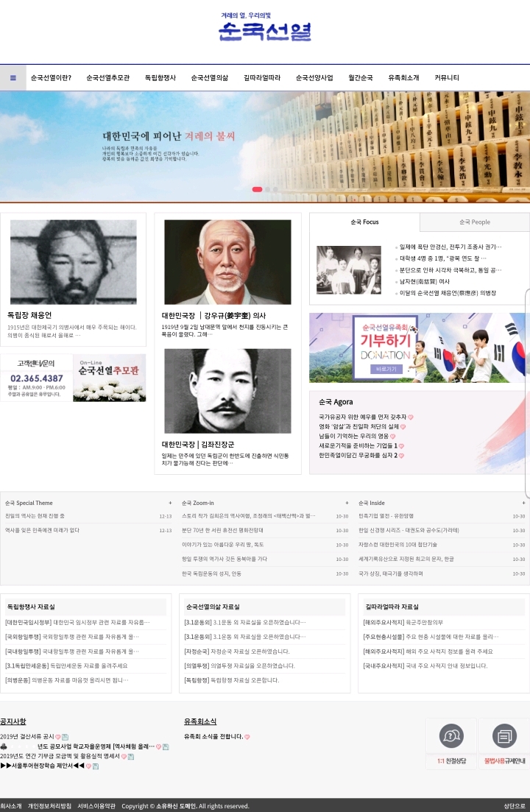Open article 이달의 순국선열 채응언 의병장
The height and width of the screenshot is (812, 530).
448,293
